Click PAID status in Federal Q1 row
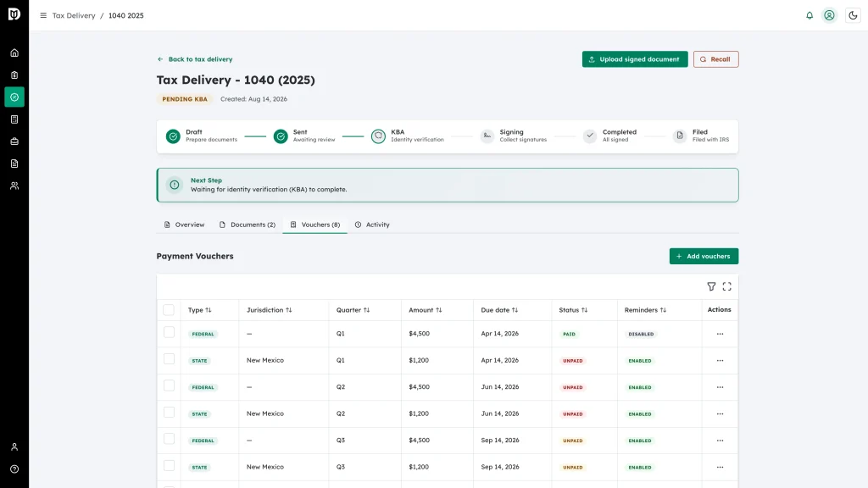Viewport: 868px width, 488px height. 569,334
